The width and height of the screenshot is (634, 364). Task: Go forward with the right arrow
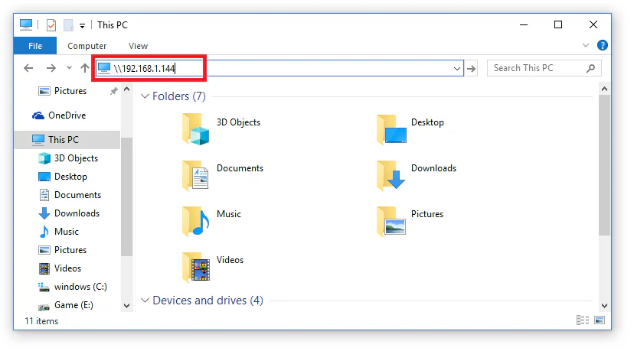[51, 68]
